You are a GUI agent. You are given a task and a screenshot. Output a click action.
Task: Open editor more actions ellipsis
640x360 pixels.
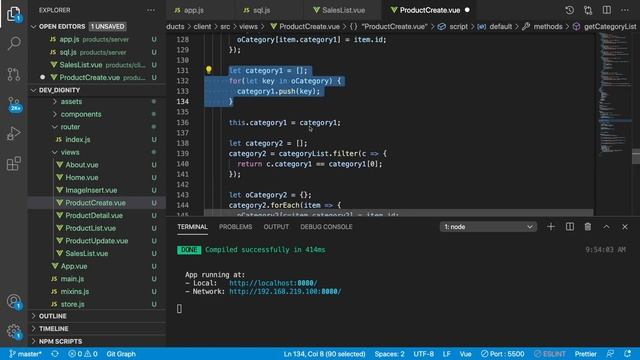(x=625, y=10)
